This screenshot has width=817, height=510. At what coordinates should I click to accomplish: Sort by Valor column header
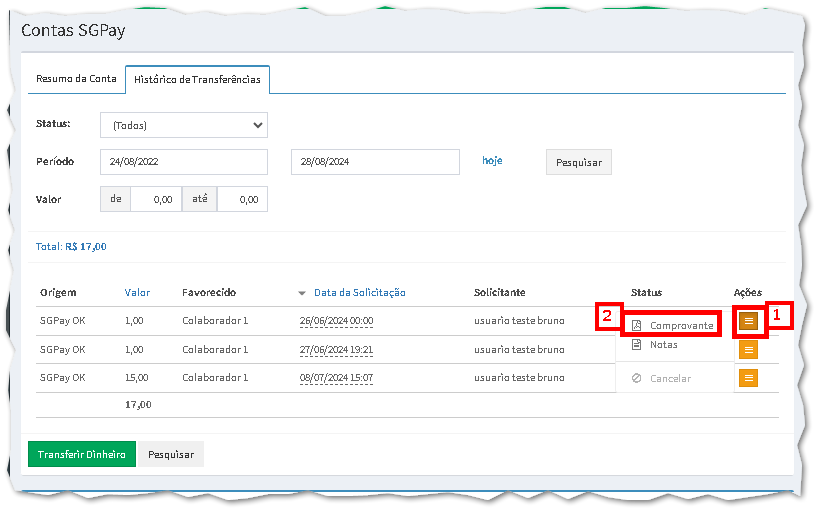tap(137, 293)
